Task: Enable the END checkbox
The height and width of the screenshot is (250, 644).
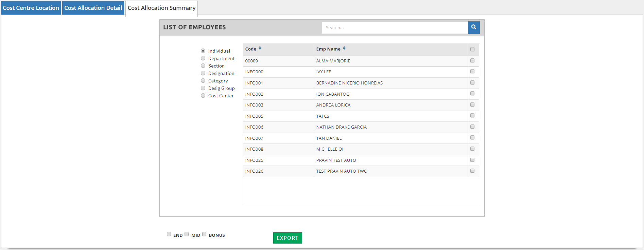Action: 169,234
